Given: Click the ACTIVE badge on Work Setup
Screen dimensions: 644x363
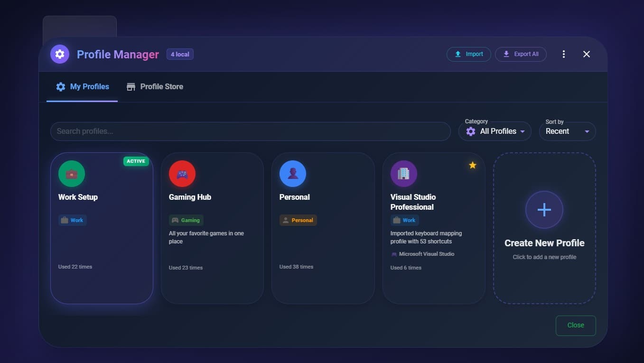Looking at the screenshot, I should (136, 161).
